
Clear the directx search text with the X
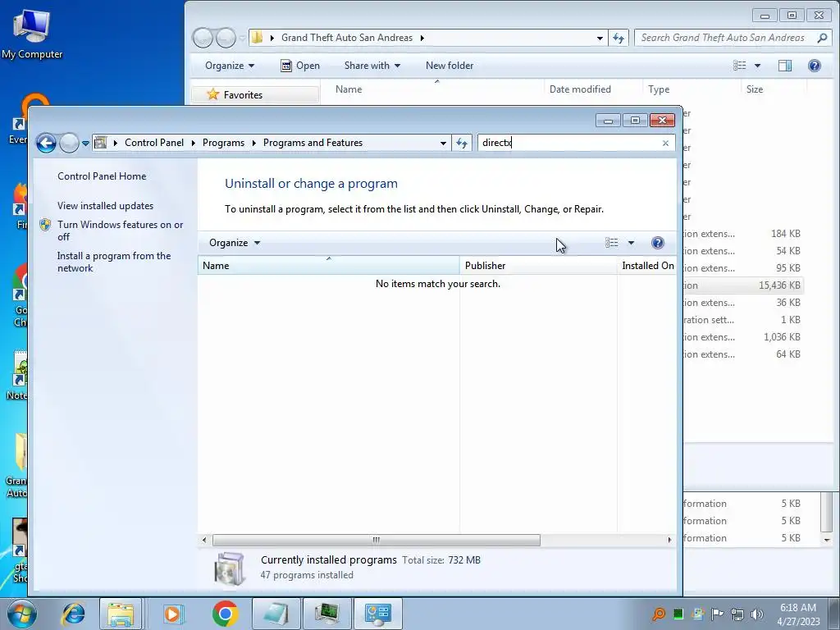click(x=665, y=143)
